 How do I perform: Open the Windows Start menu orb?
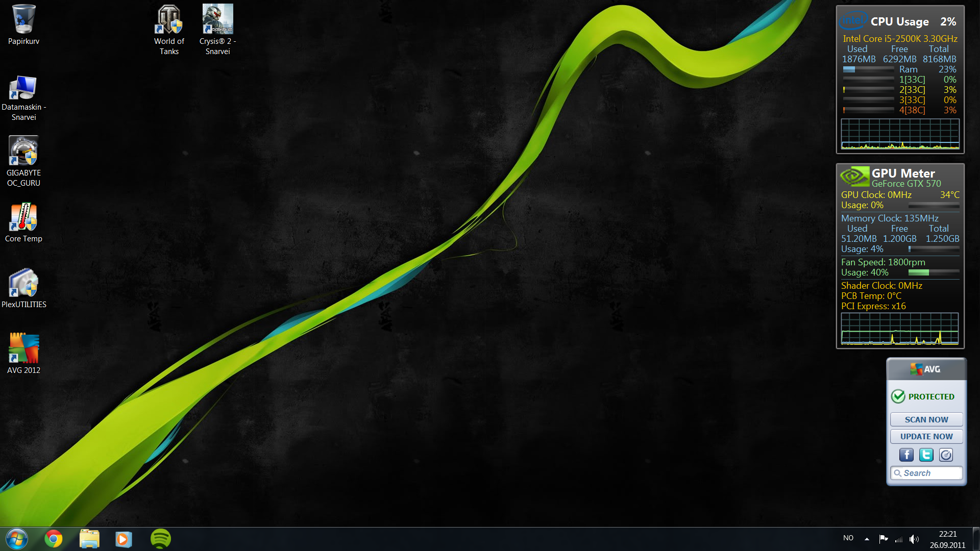pos(16,539)
